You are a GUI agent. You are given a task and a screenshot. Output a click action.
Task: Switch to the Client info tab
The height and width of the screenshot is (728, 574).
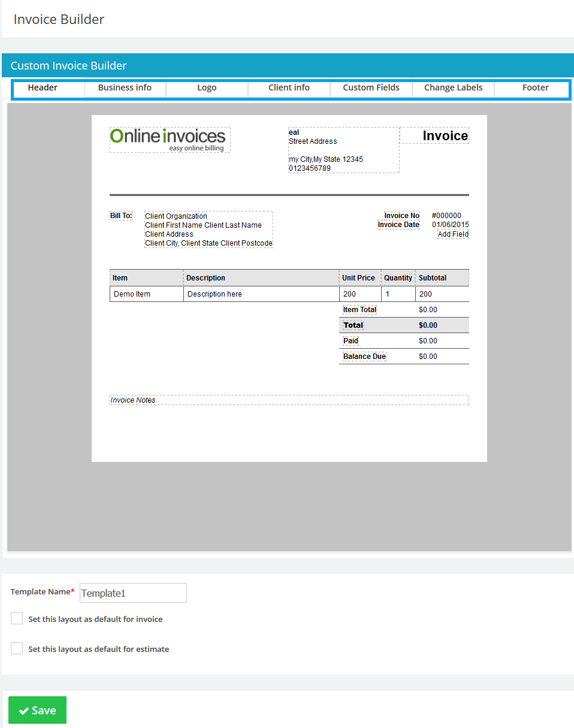[288, 87]
